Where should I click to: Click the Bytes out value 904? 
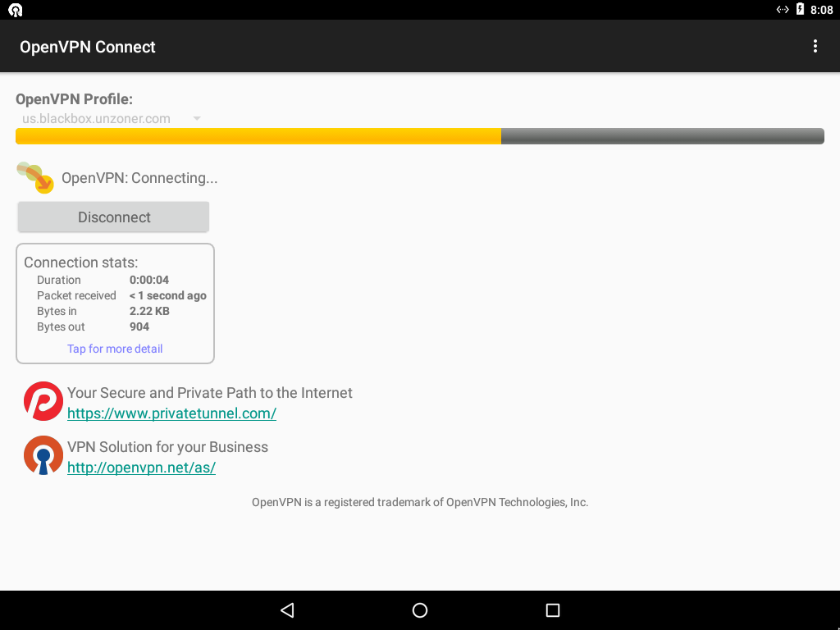pos(139,326)
